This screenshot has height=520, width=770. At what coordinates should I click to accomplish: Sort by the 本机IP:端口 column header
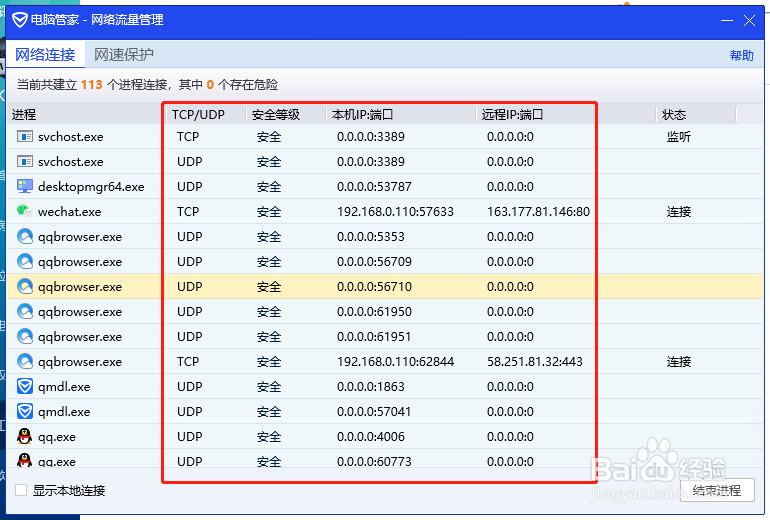point(401,115)
